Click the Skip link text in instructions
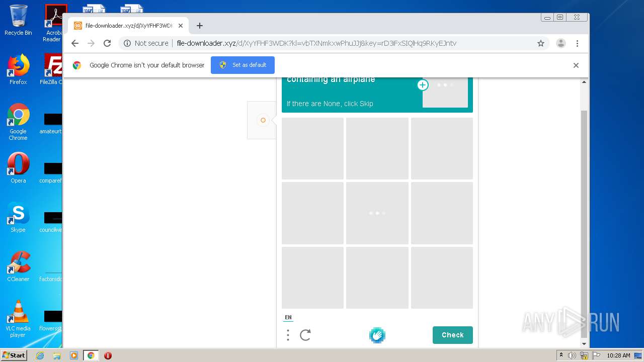This screenshot has width=644, height=362. tap(366, 104)
